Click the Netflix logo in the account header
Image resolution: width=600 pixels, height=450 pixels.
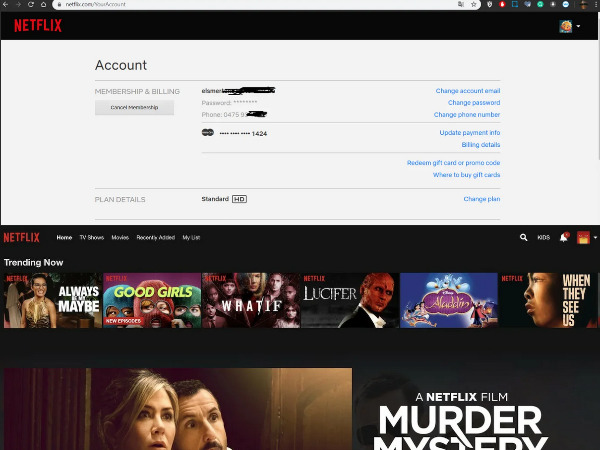(x=37, y=25)
